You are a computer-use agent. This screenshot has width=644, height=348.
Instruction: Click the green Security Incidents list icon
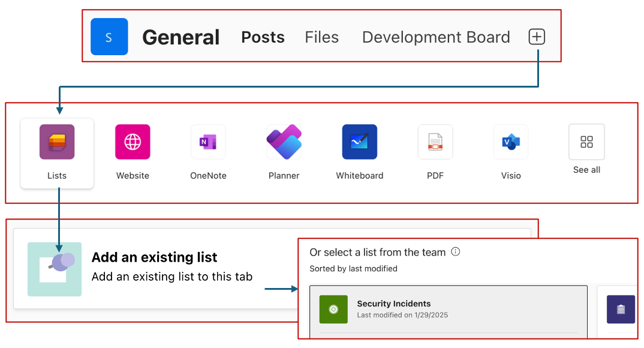point(333,310)
